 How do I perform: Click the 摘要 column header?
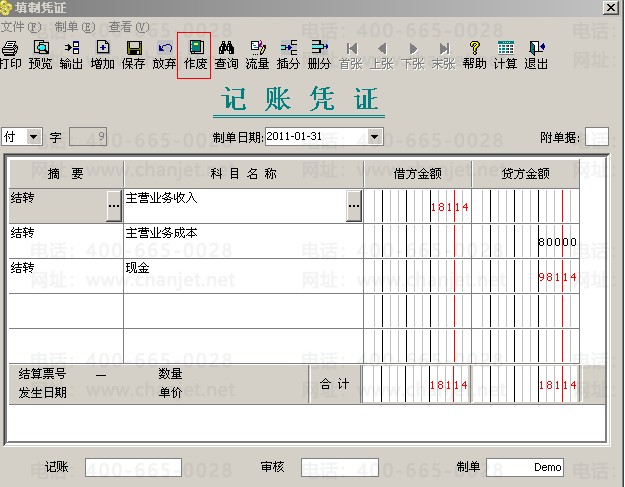click(66, 174)
